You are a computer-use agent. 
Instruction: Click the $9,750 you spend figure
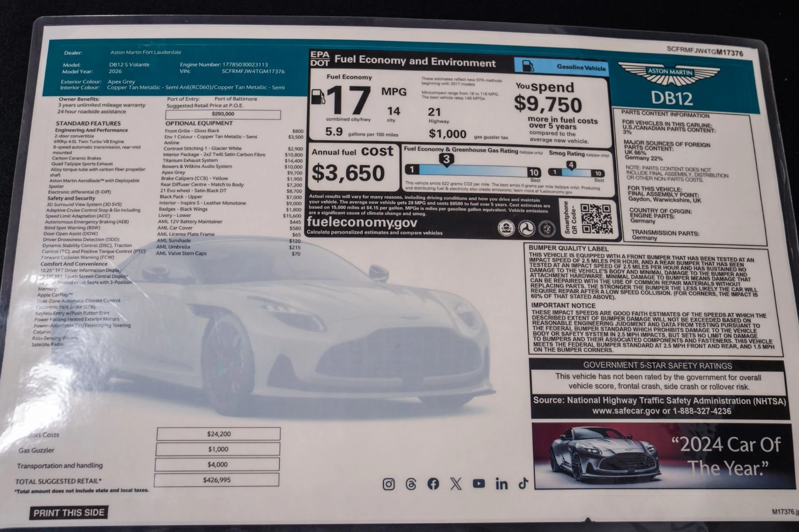point(548,104)
